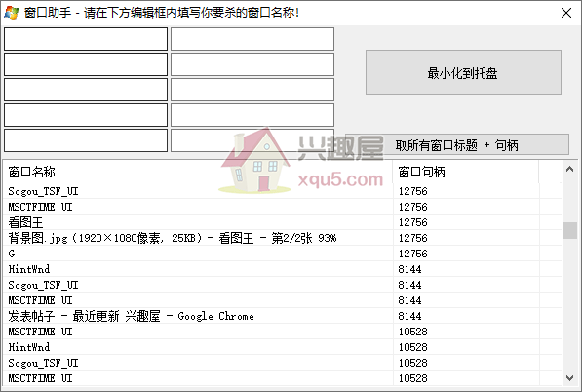Viewport: 582px width, 392px height.
Task: Click 取所有窗口标题 + 句柄 button
Action: coord(457,144)
